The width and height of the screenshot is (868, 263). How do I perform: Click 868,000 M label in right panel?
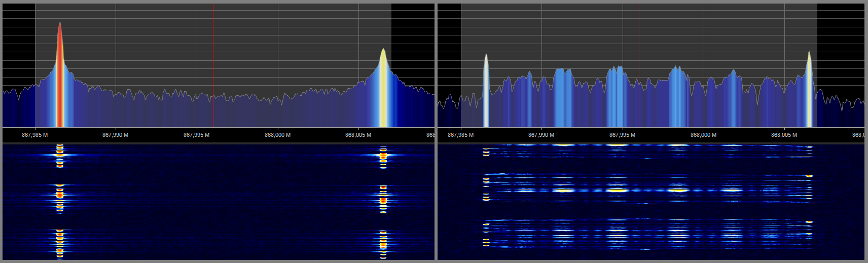pyautogui.click(x=703, y=135)
